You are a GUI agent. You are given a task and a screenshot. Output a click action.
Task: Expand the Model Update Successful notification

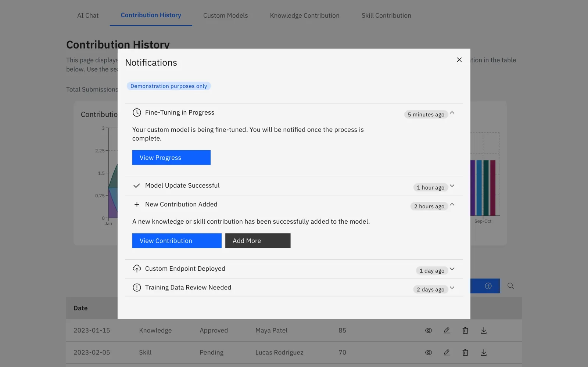click(x=452, y=186)
